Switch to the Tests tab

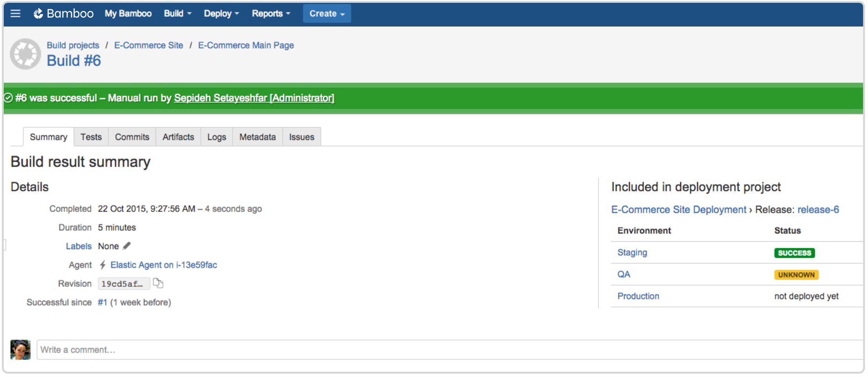(x=91, y=137)
